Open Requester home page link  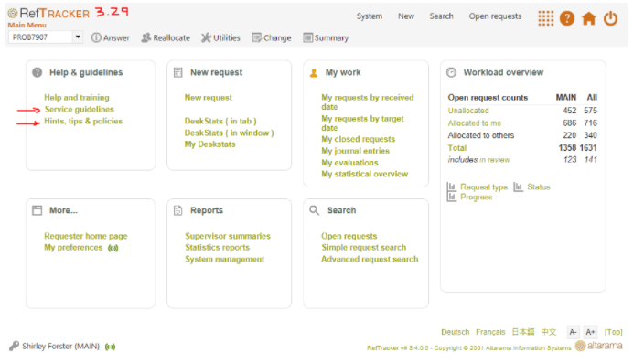(86, 236)
